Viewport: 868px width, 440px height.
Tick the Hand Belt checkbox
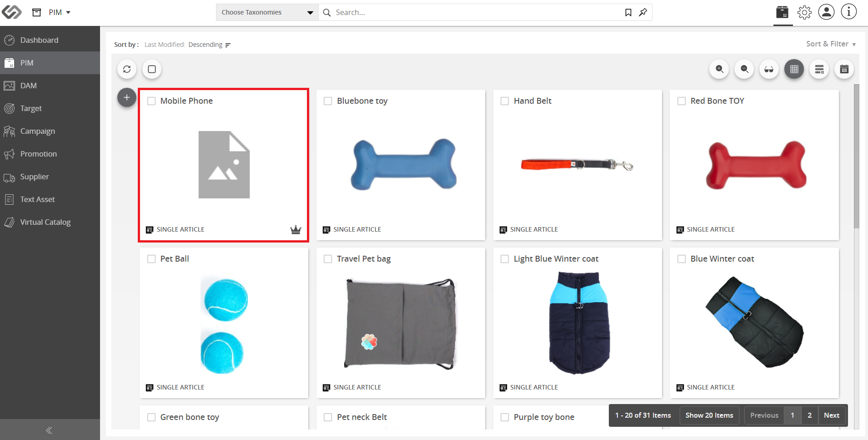pyautogui.click(x=505, y=101)
